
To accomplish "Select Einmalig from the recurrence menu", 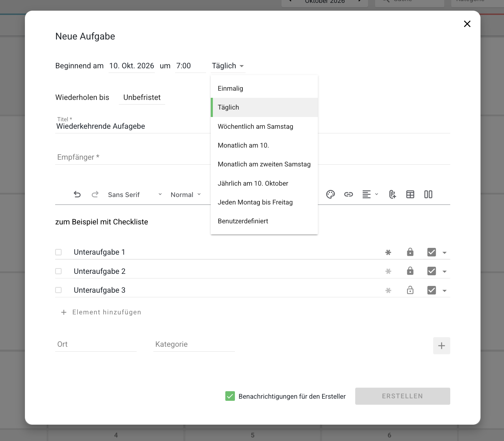I will coord(264,89).
